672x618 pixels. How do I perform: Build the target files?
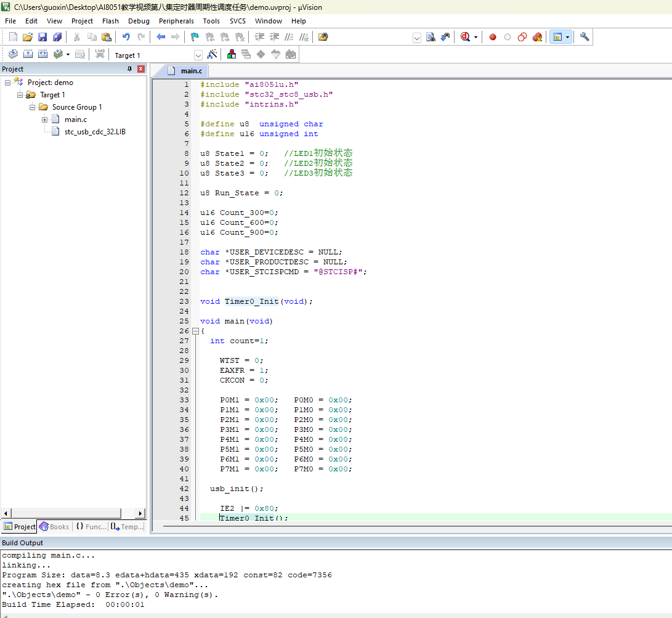pos(28,54)
